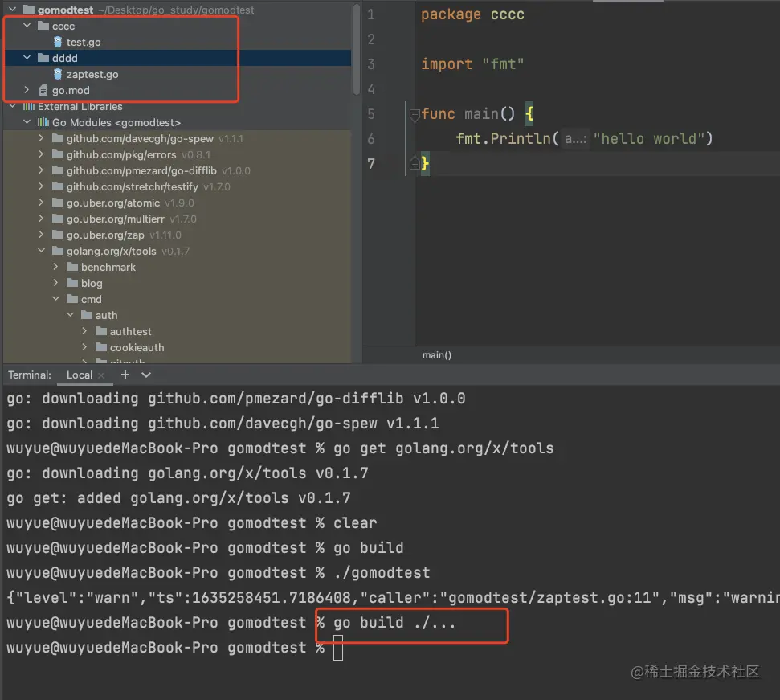Select the benchmark folder row
Screen dimensions: 780x700
(177, 267)
